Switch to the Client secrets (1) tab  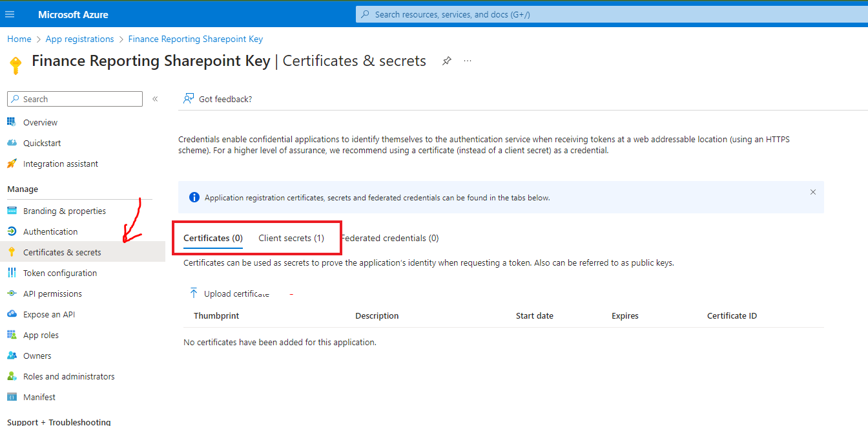point(291,238)
